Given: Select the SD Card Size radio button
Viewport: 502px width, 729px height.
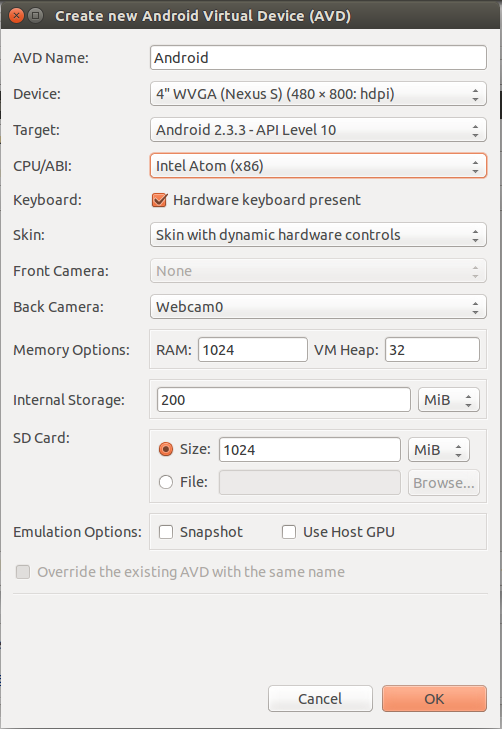Looking at the screenshot, I should (166, 449).
